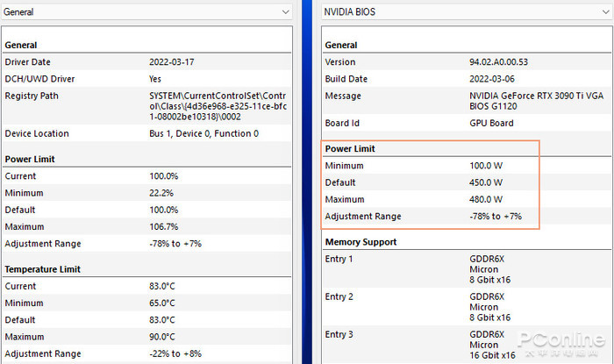Select the BIOS Message RTX 3090 Ti row
Screen dimensions: 614x364
click(467, 101)
